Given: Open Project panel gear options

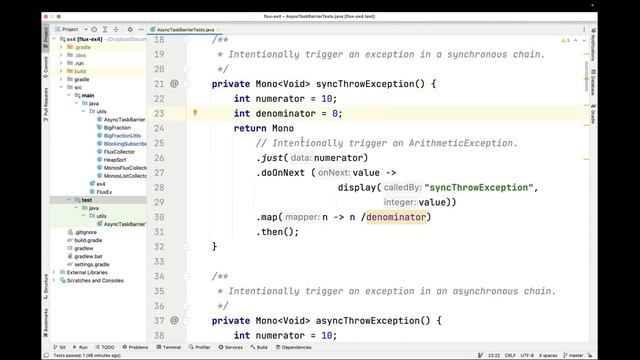Looking at the screenshot, I should pyautogui.click(x=130, y=29).
